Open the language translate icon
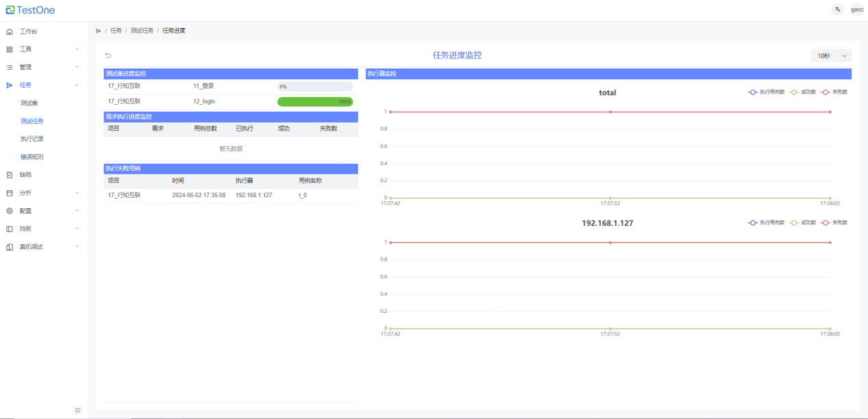 pos(837,10)
